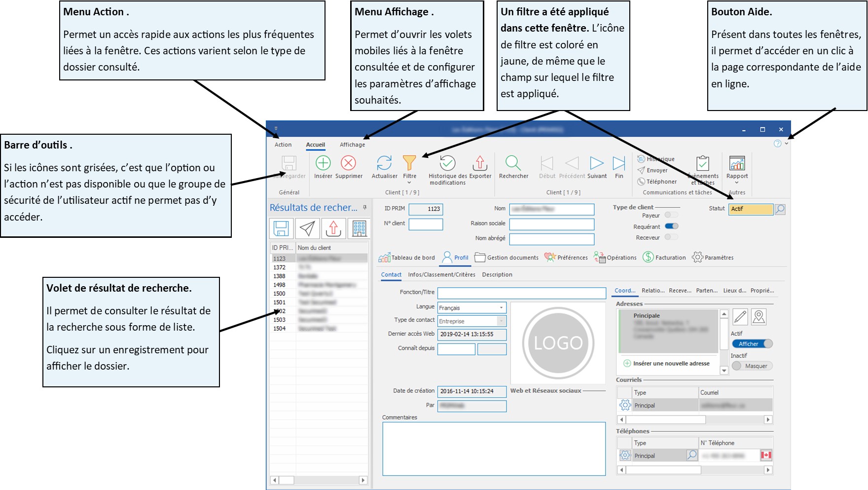Viewport: 868px width, 490px height.
Task: Switch to the Infos/Classement/Critères tab
Action: click(x=441, y=275)
